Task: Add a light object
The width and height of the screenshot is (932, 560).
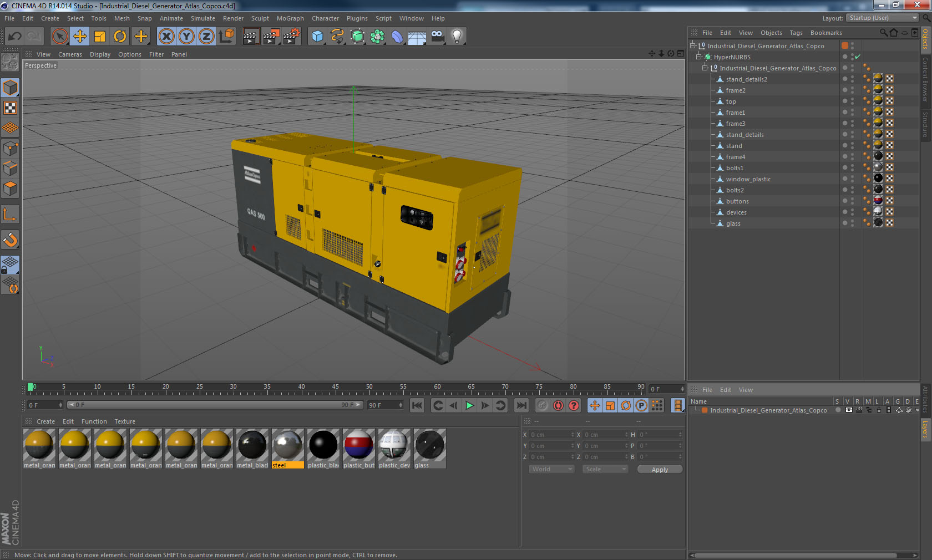Action: [457, 37]
